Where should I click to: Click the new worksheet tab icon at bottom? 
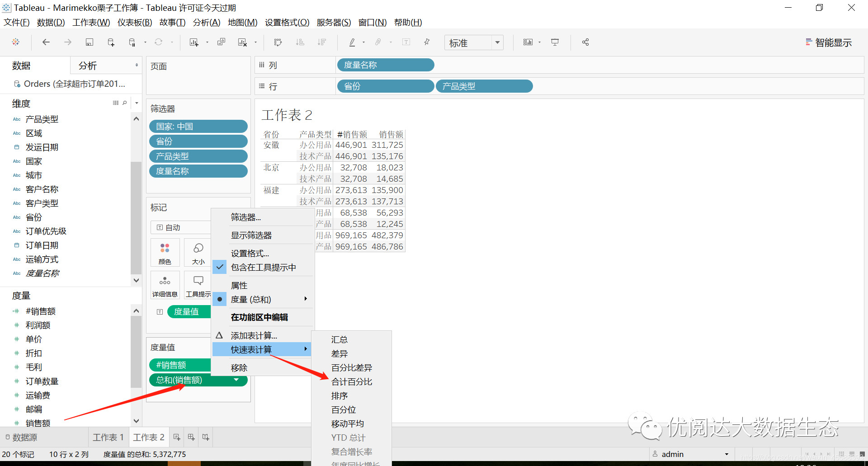coord(177,437)
